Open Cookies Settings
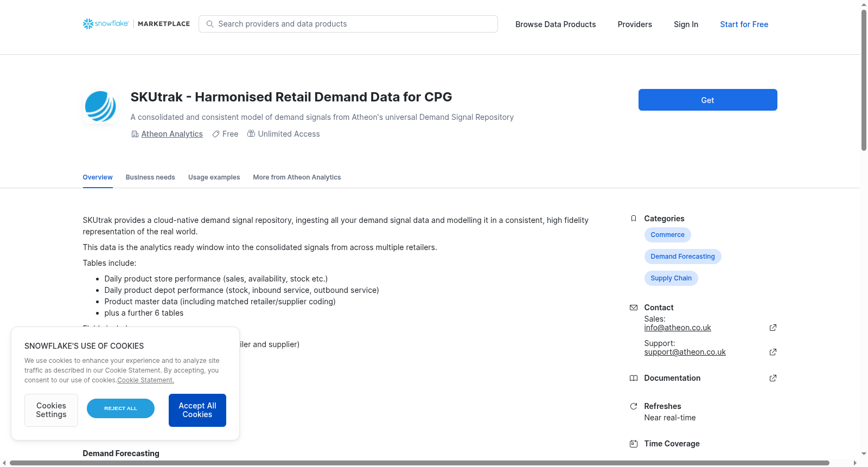Screen dimensions: 868x467 pyautogui.click(x=51, y=410)
